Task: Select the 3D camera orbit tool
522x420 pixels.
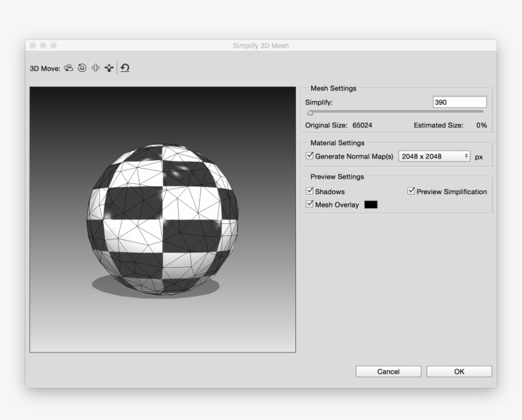Action: (x=69, y=68)
